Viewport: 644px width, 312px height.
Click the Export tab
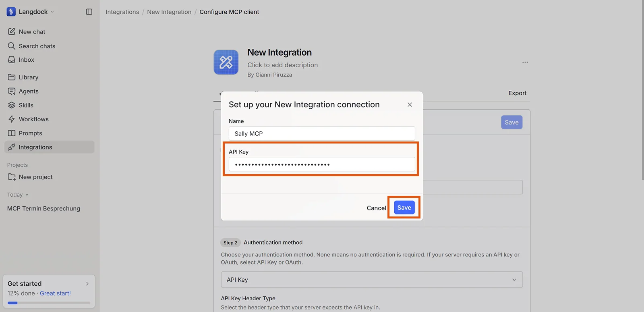[517, 93]
